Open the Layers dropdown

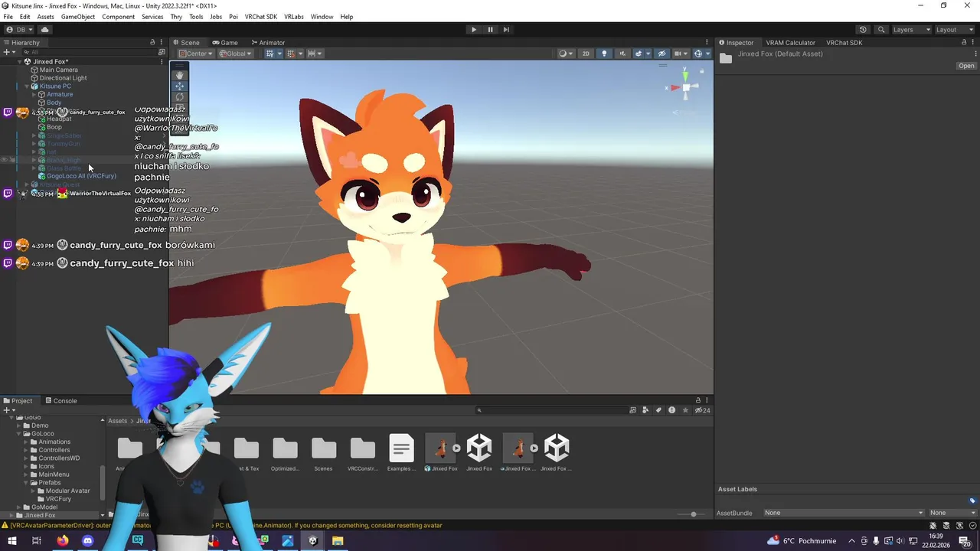(911, 30)
